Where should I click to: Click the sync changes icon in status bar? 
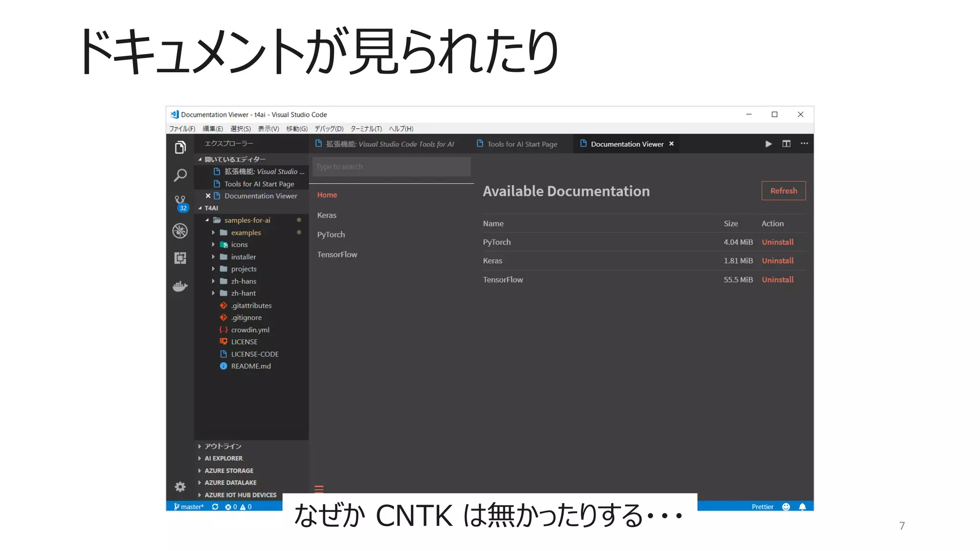point(215,507)
